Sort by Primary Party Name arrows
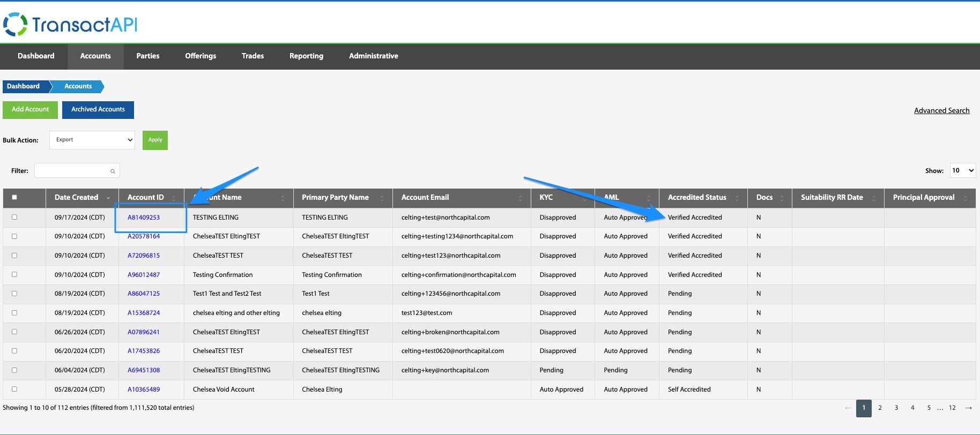Image resolution: width=980 pixels, height=435 pixels. (x=382, y=198)
